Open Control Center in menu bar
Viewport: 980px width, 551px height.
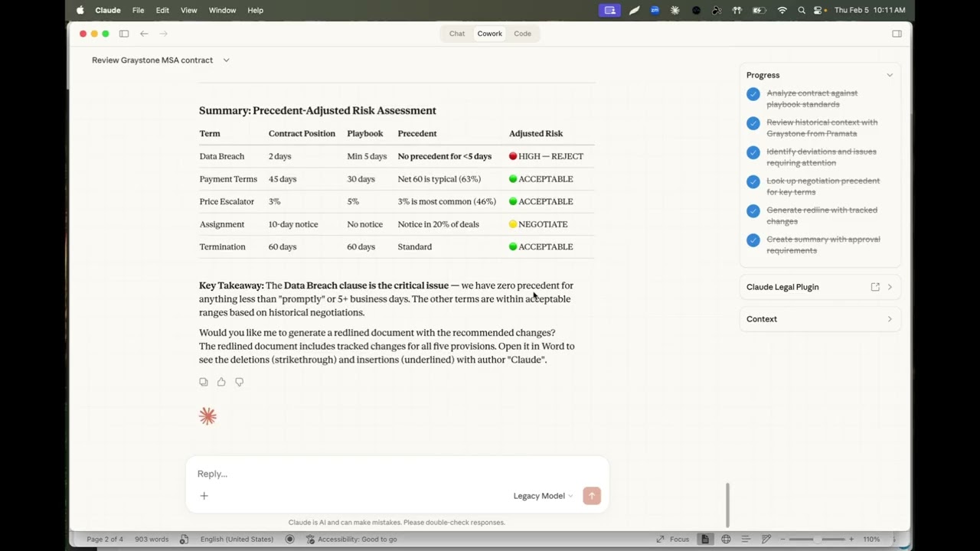coord(818,10)
